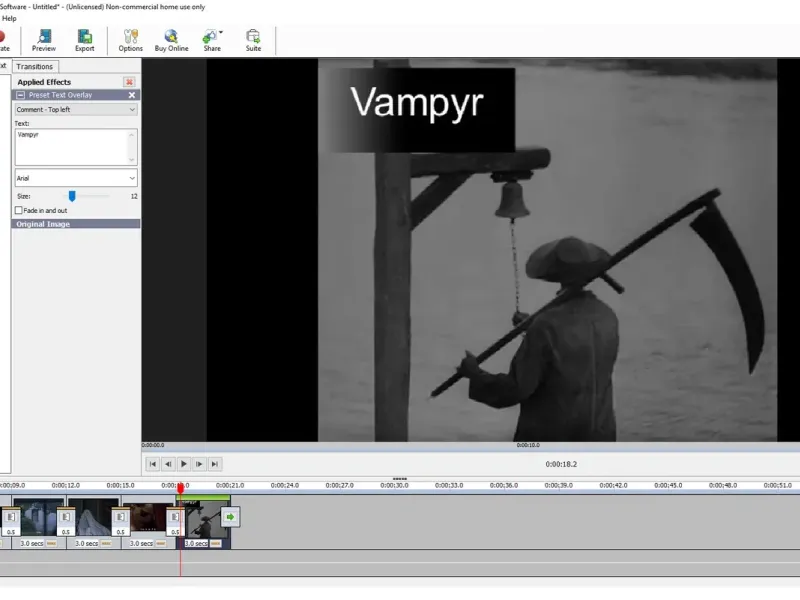Click the timeline ruler at 0:00:42.0

(x=613, y=485)
